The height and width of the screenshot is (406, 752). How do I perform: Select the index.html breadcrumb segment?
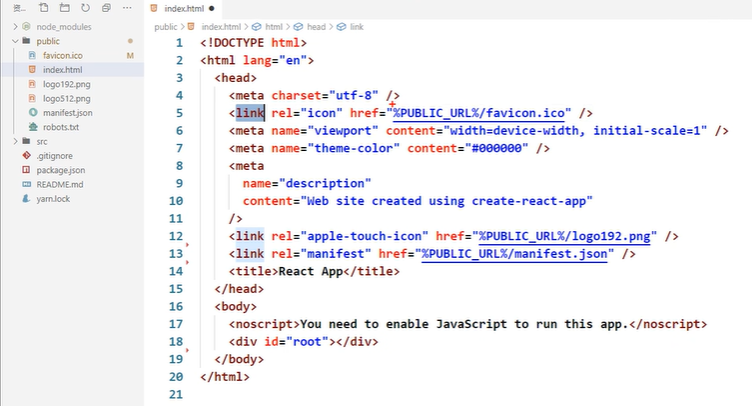(221, 27)
